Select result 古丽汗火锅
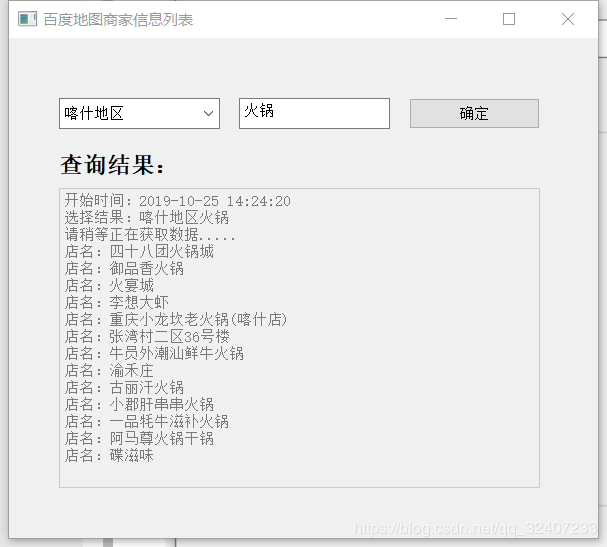 pos(124,388)
